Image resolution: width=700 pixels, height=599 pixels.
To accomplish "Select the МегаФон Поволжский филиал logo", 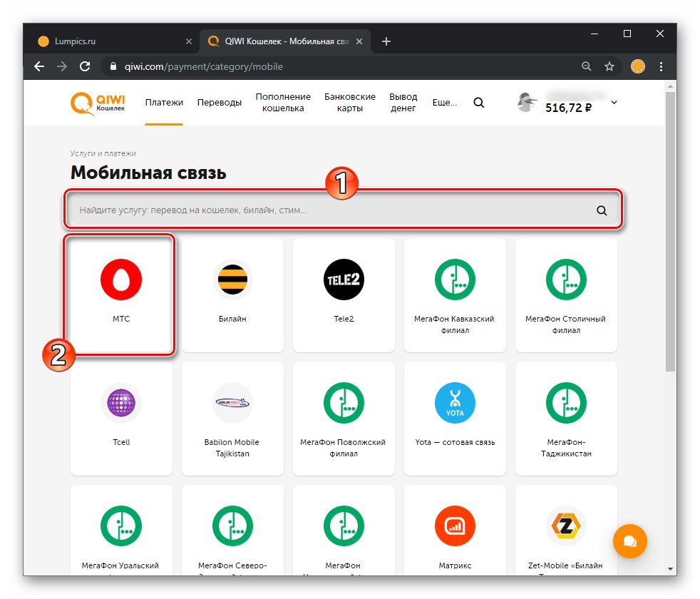I will pos(344,402).
